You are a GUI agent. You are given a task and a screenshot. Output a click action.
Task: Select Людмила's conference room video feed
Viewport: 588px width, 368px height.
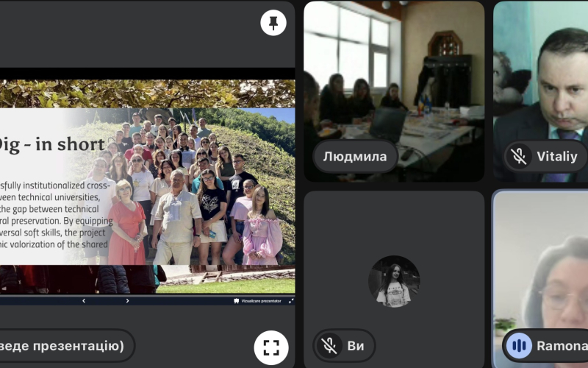point(394,81)
